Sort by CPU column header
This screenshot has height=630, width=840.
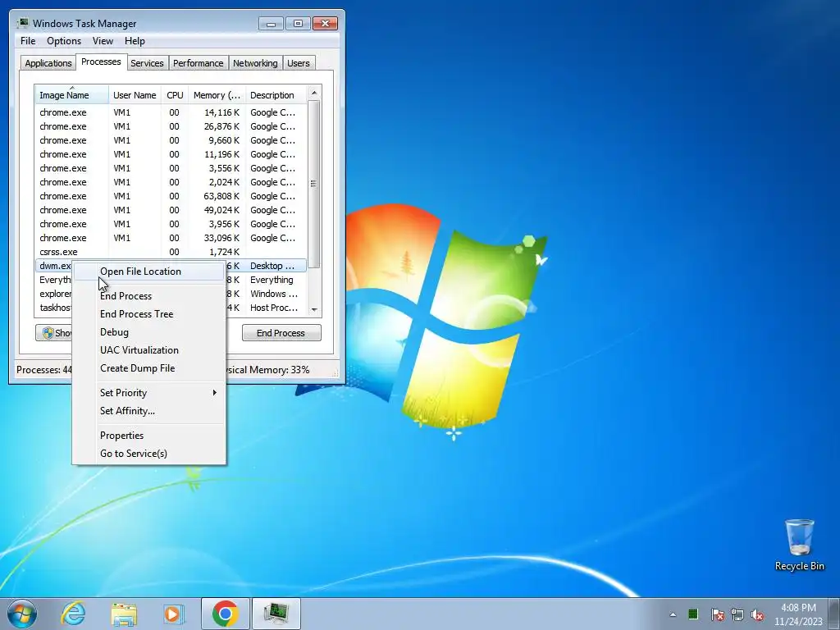(175, 95)
